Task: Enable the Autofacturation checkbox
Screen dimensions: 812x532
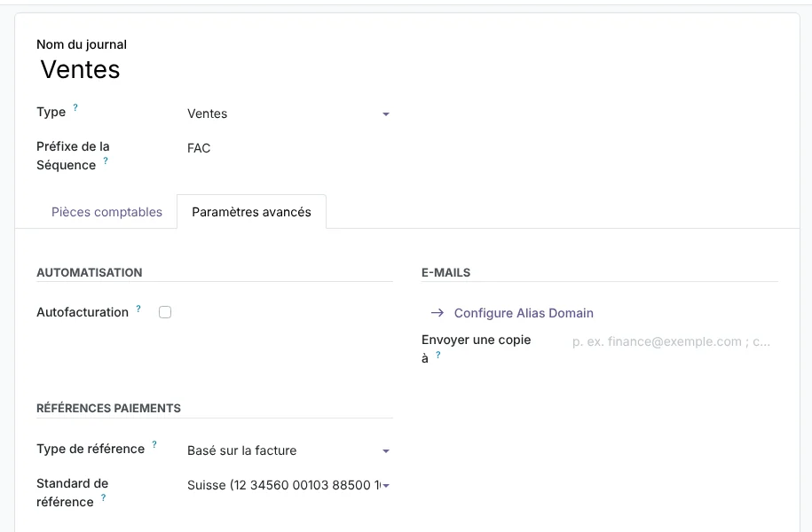Action: click(x=165, y=312)
